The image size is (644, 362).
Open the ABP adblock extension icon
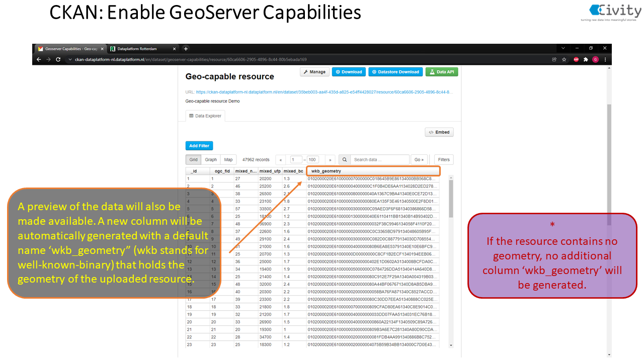click(576, 59)
